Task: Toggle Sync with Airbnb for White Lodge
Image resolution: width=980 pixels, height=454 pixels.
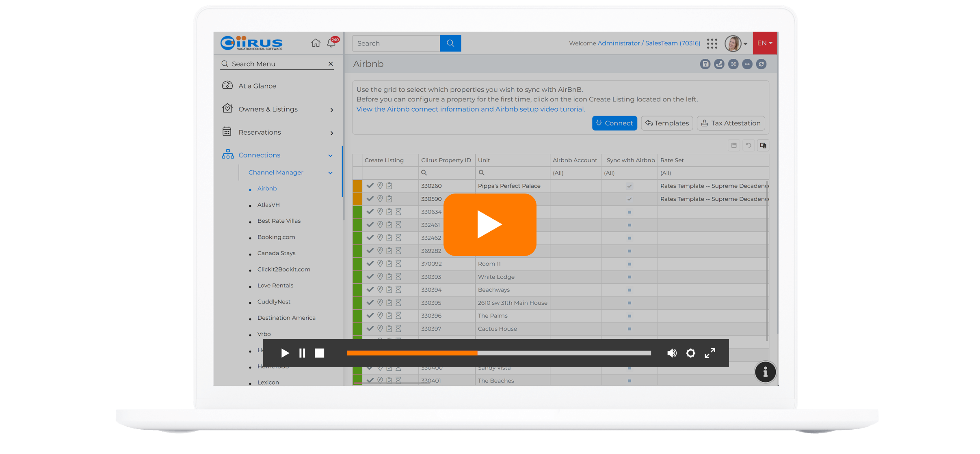Action: pyautogui.click(x=630, y=277)
